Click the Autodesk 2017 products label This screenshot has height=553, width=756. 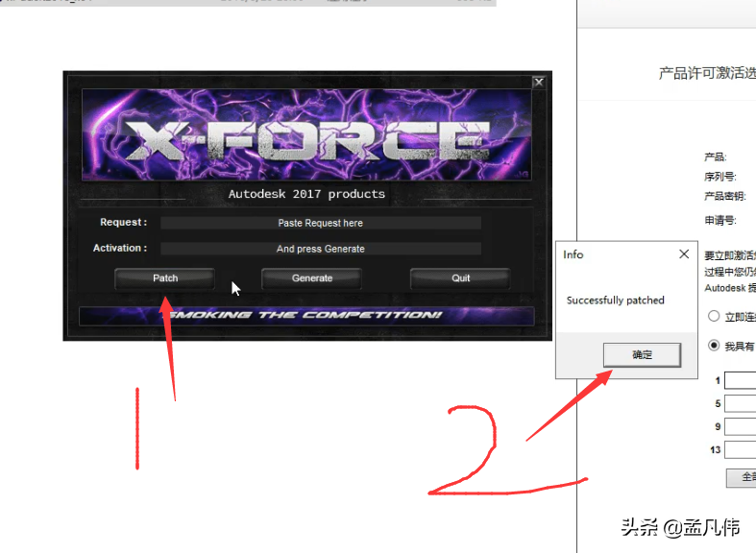coord(306,194)
